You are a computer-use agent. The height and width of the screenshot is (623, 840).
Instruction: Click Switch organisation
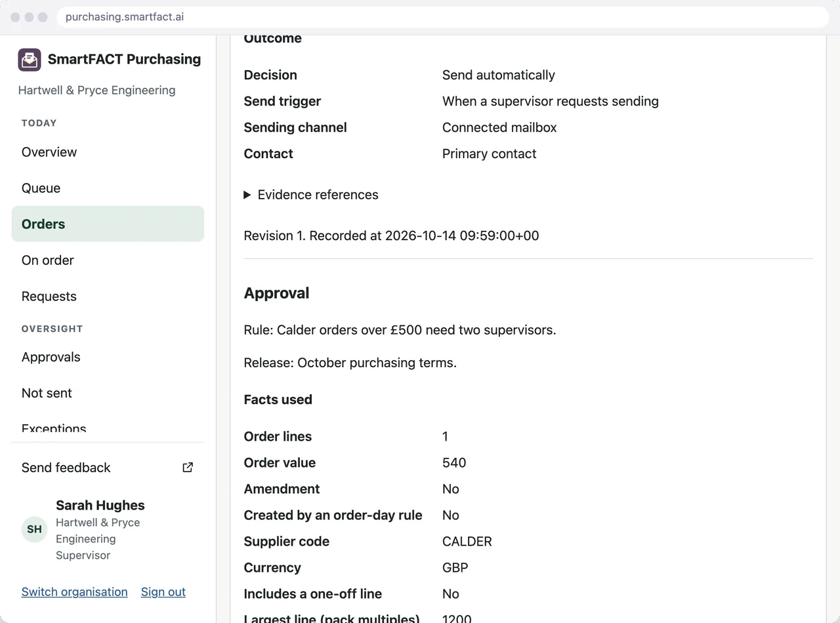click(x=75, y=592)
